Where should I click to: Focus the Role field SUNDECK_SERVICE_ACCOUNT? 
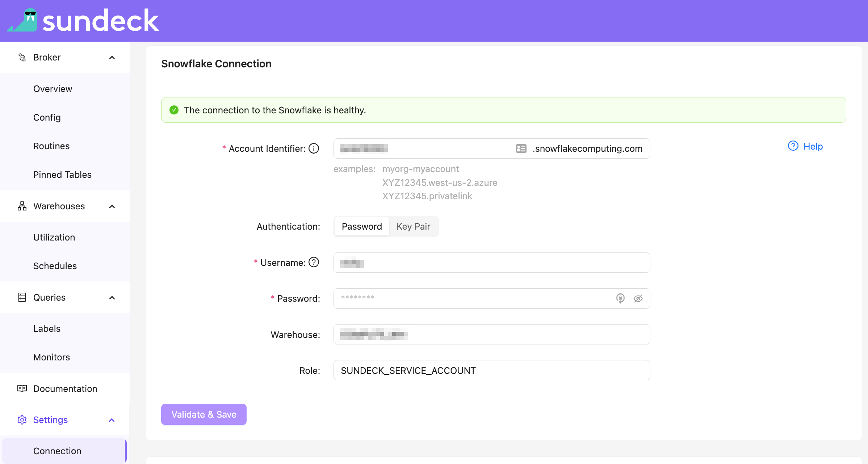click(x=492, y=370)
